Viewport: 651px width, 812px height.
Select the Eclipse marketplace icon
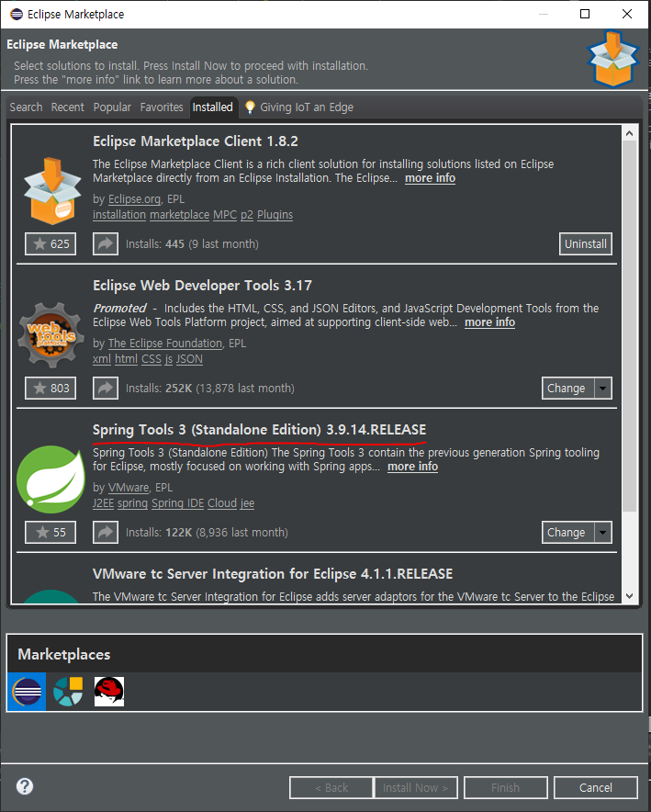27,692
